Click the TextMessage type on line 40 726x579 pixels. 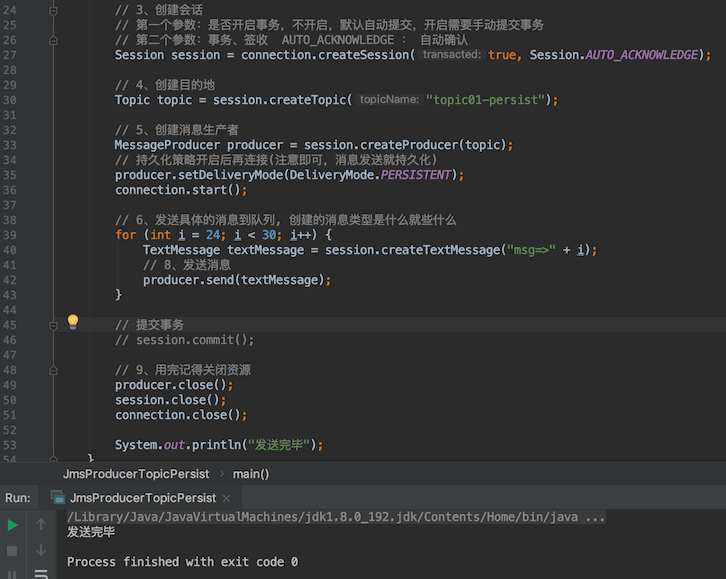(x=181, y=250)
